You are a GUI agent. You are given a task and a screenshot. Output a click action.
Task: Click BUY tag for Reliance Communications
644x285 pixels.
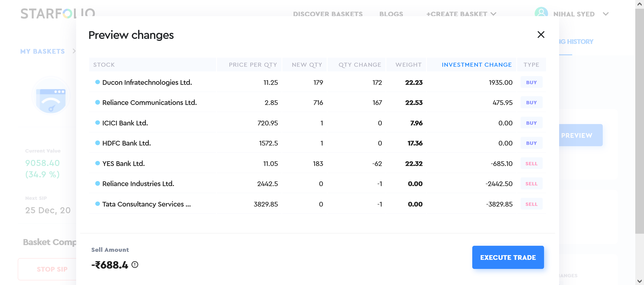pyautogui.click(x=531, y=103)
